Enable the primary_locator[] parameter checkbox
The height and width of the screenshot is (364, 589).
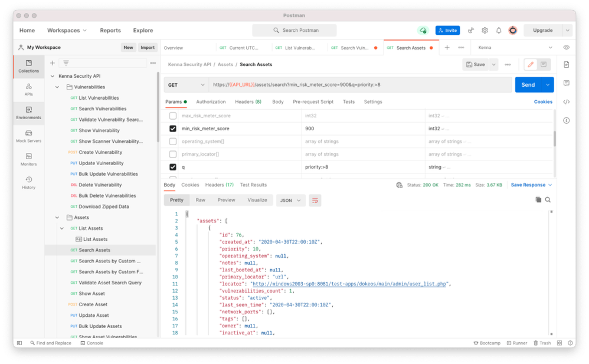point(173,154)
